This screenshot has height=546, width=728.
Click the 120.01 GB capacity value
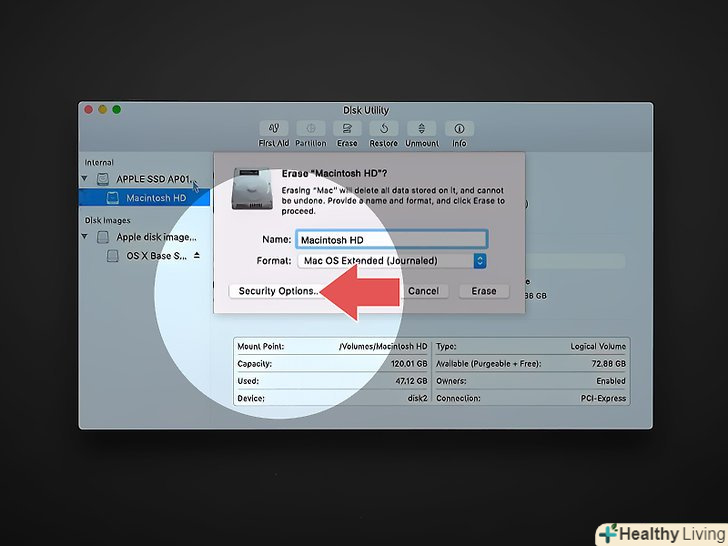click(409, 364)
